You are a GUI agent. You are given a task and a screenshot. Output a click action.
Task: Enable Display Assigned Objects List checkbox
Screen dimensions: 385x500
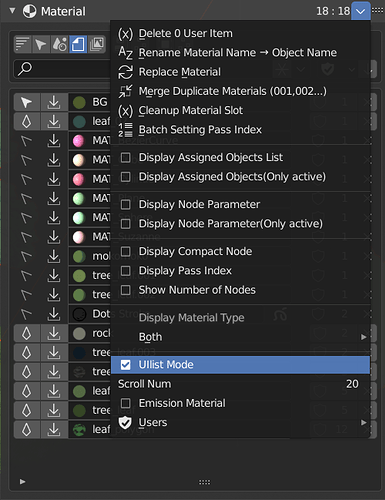[x=126, y=157]
